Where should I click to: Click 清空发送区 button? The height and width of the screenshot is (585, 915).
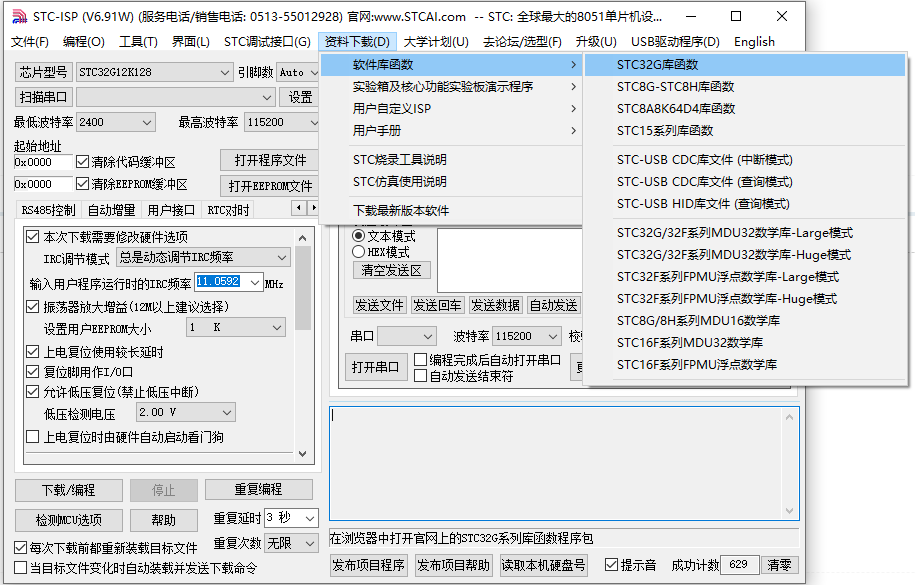[392, 270]
